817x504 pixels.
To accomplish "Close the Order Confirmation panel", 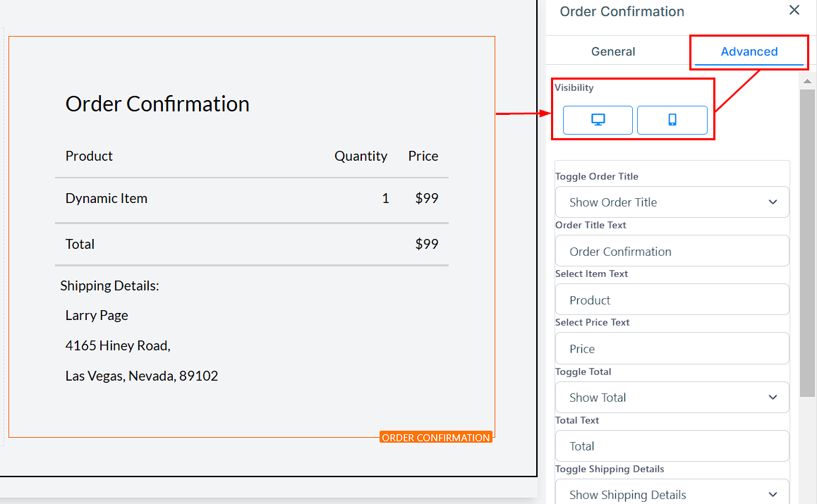I will coord(794,11).
